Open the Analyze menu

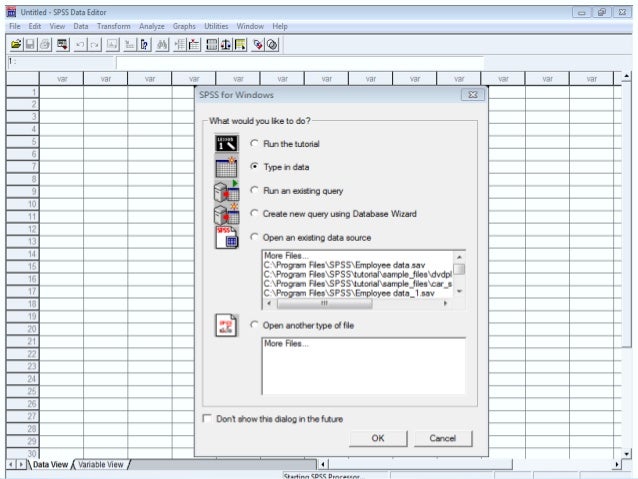152,26
